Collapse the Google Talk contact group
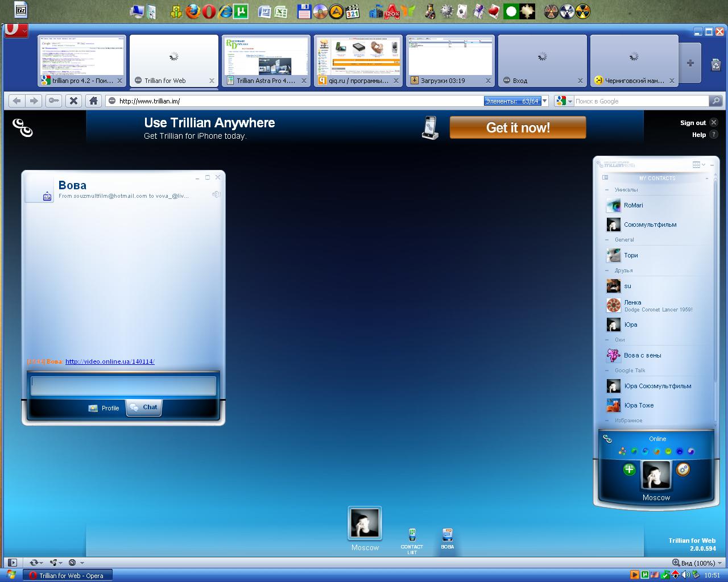The image size is (728, 582). 607,371
